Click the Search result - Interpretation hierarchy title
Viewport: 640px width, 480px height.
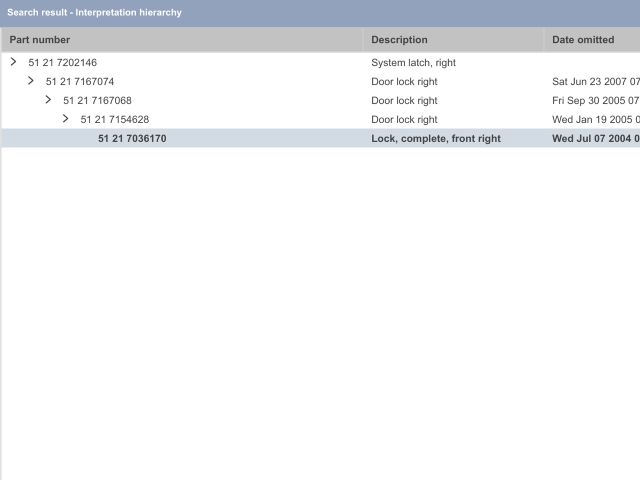click(x=94, y=12)
